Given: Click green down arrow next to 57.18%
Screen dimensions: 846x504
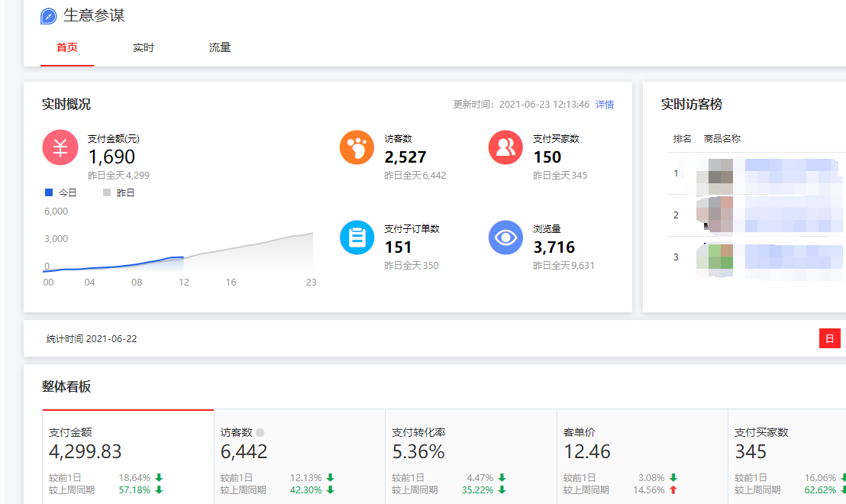Looking at the screenshot, I should pos(159,490).
